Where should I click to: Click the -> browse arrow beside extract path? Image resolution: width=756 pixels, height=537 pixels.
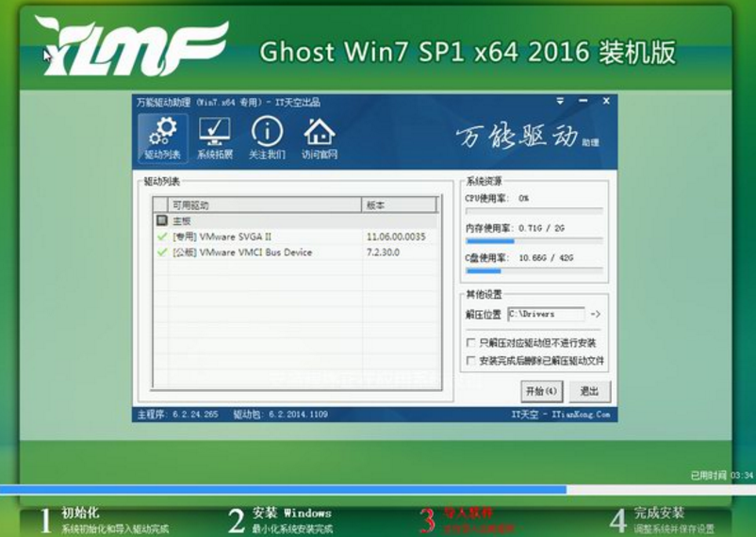pos(596,315)
